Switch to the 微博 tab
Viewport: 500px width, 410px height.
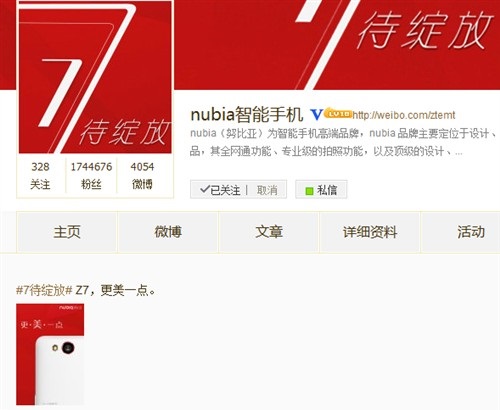tap(168, 232)
